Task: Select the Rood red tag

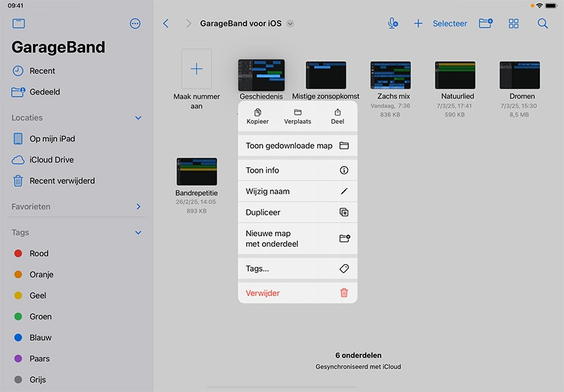Action: (x=76, y=254)
